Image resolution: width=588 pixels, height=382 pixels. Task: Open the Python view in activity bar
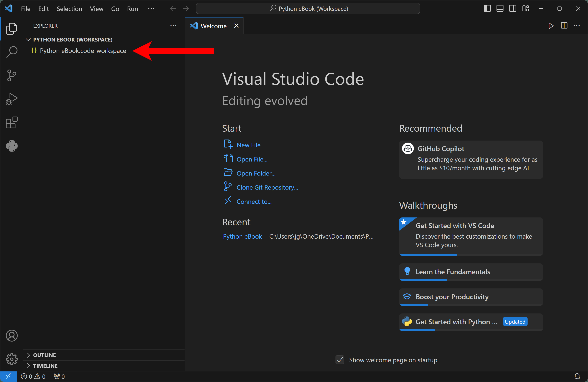(x=12, y=146)
